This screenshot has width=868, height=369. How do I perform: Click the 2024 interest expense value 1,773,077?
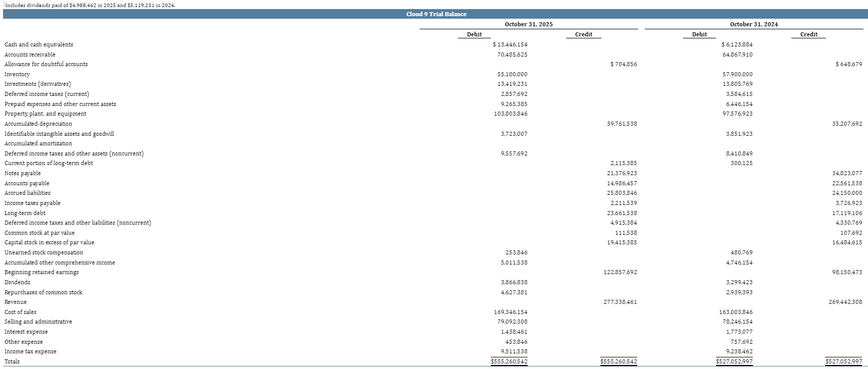(x=739, y=332)
